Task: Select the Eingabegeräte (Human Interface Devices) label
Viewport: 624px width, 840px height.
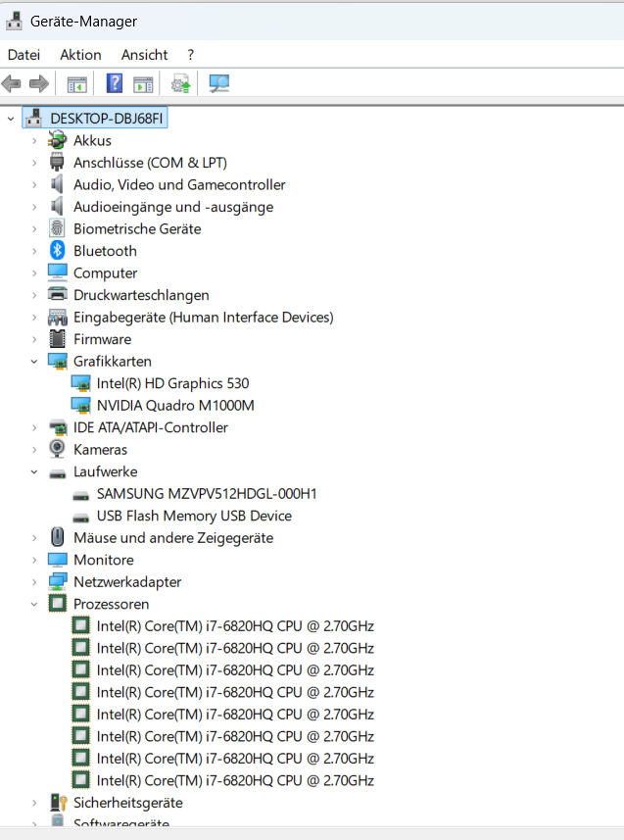Action: point(204,318)
